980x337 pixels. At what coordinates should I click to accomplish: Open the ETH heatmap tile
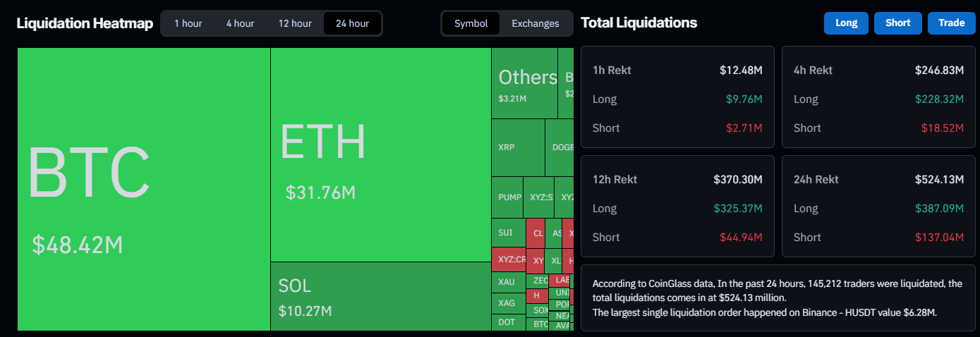tap(381, 154)
